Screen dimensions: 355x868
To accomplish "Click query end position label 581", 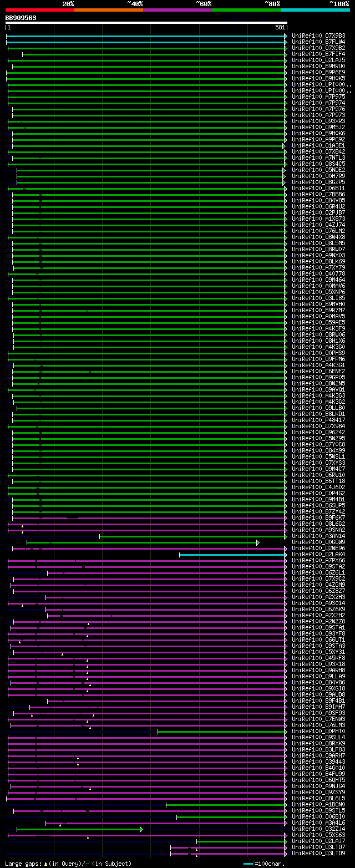I will [x=280, y=27].
